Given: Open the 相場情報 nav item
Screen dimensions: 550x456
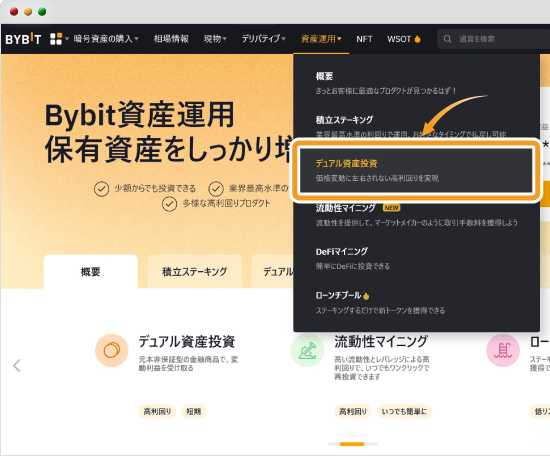Looking at the screenshot, I should point(171,39).
